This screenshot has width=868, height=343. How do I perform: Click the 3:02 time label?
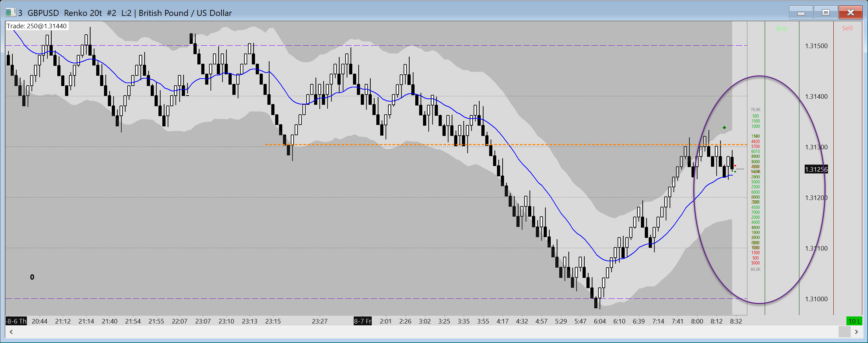(x=425, y=321)
